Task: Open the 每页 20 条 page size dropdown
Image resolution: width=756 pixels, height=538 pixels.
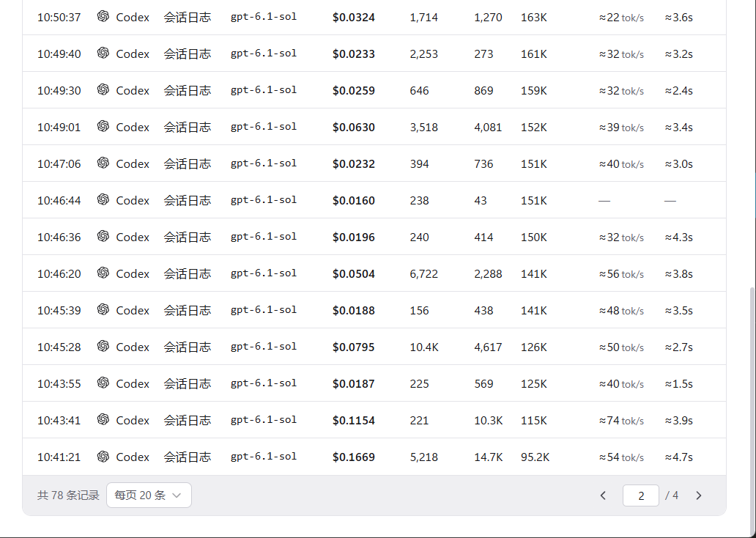Action: click(149, 495)
